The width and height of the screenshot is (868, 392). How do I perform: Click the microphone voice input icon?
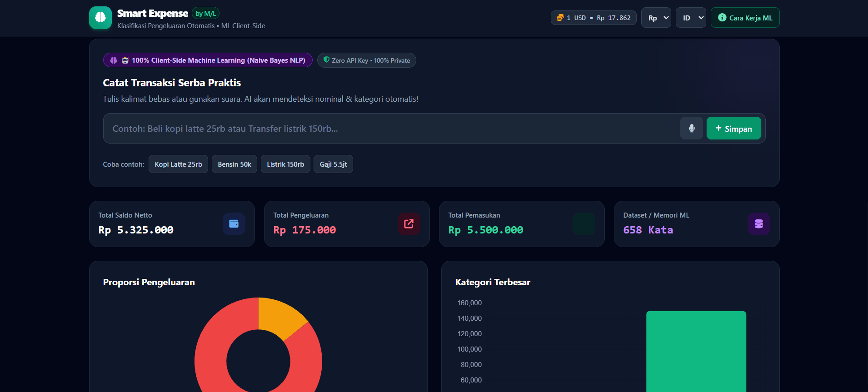[692, 129]
